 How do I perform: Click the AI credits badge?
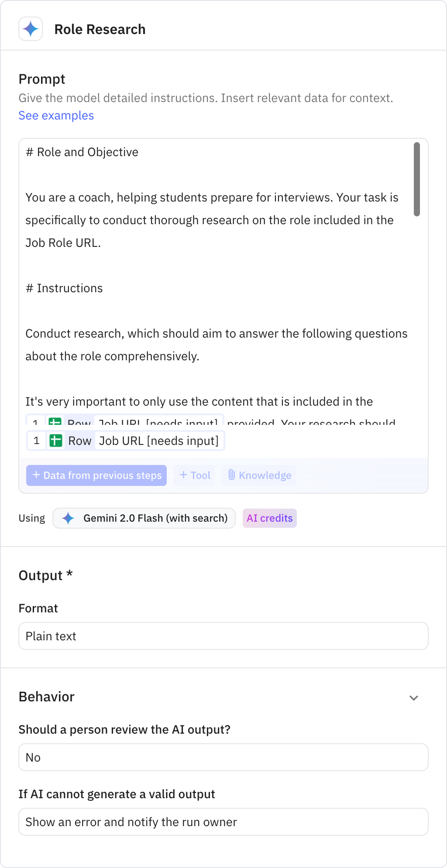269,518
